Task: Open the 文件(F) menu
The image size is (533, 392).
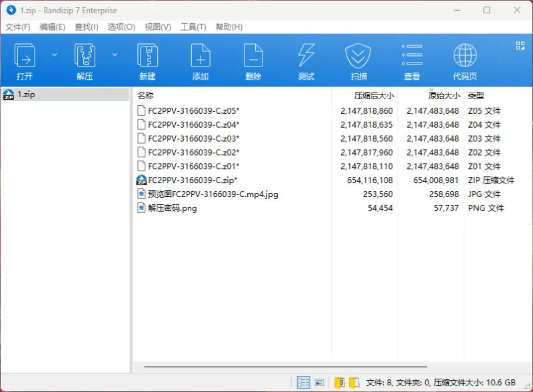Action: (18, 27)
